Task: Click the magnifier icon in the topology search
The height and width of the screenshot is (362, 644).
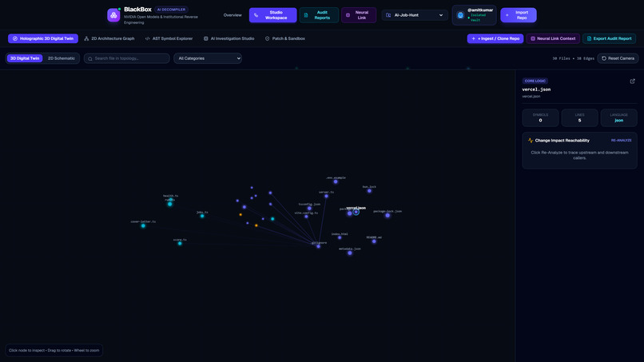Action: [x=90, y=59]
